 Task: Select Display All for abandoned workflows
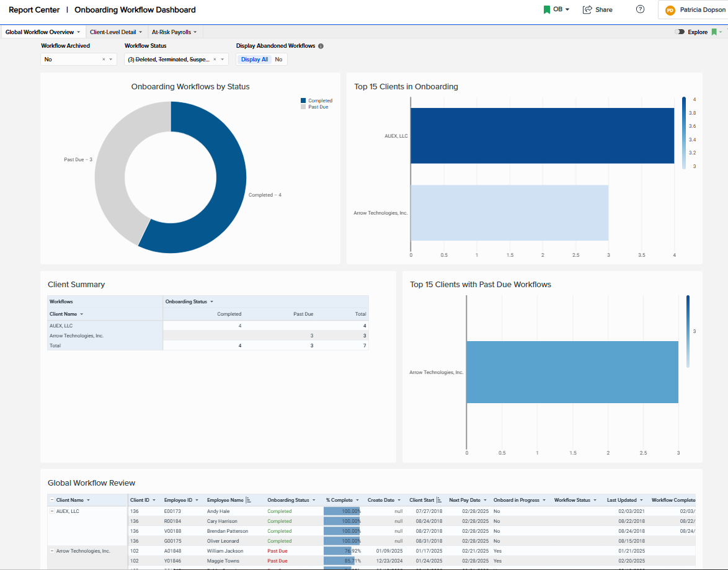point(254,59)
